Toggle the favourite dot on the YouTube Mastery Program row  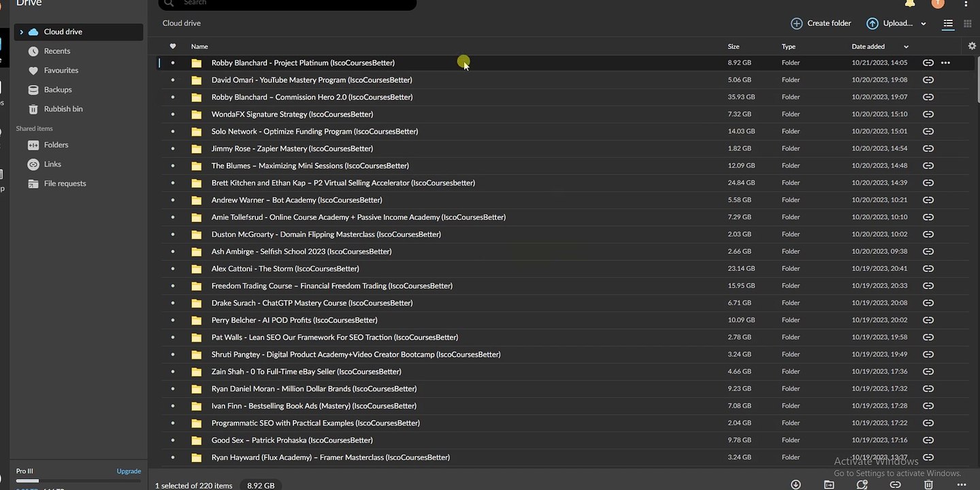coord(173,80)
